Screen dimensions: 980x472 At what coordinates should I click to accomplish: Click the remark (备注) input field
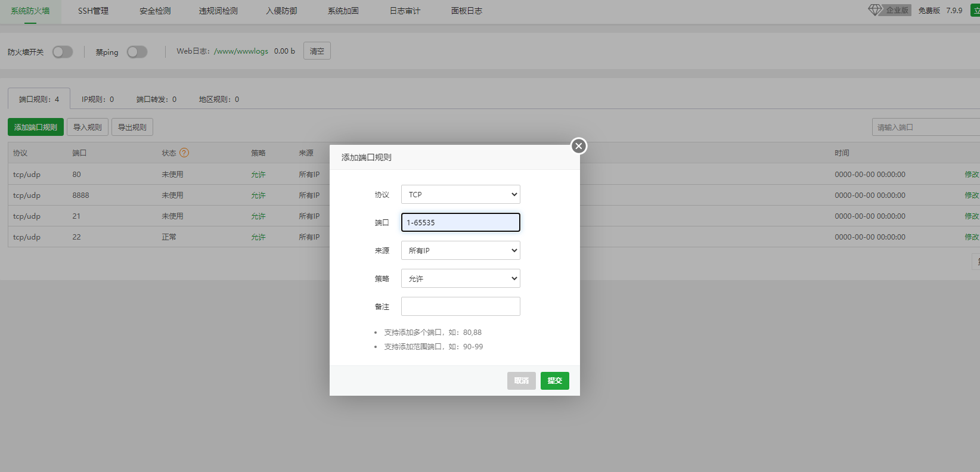[461, 306]
